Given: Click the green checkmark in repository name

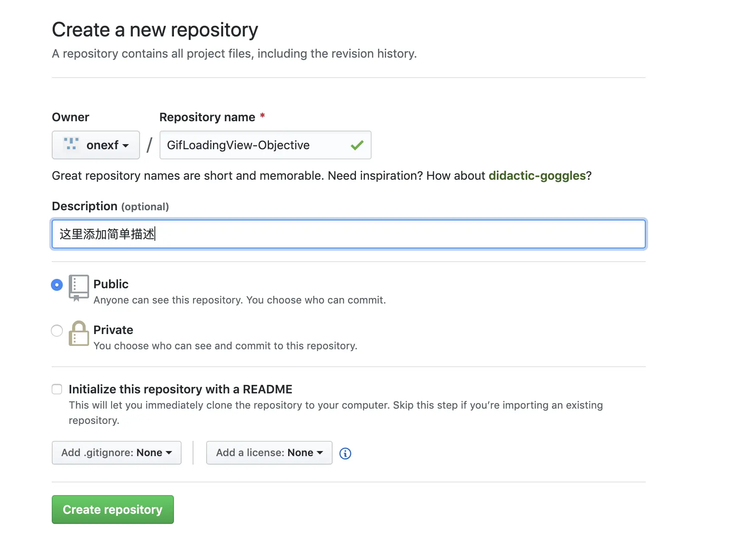Looking at the screenshot, I should pos(357,145).
